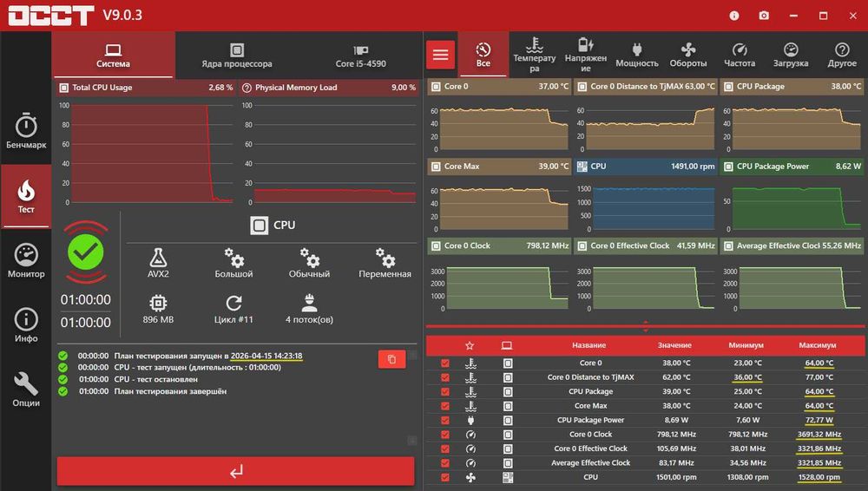Switch to the Система tab
This screenshot has height=491, width=868.
(x=113, y=56)
